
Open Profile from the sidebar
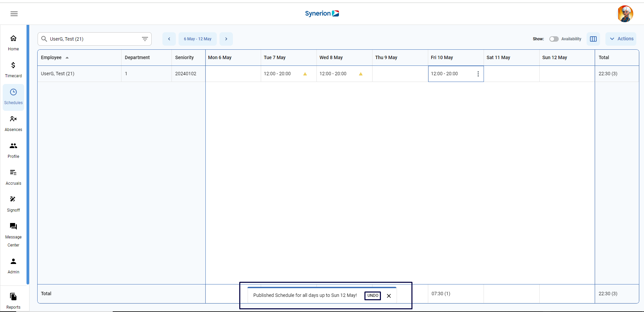13,151
